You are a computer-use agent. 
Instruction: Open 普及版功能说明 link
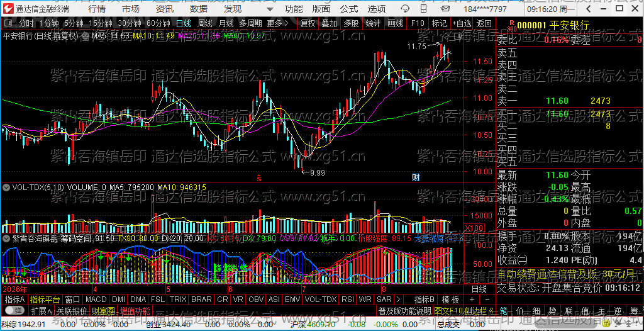[405, 310]
